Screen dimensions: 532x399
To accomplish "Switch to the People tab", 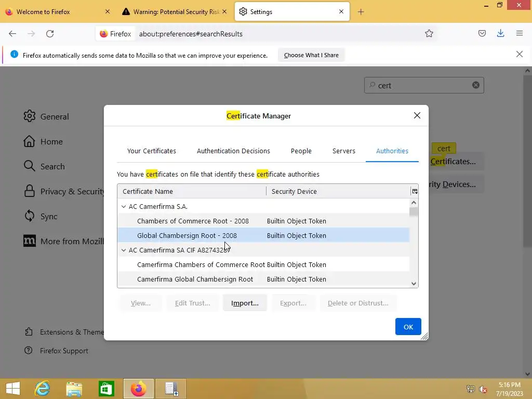I will tap(301, 151).
